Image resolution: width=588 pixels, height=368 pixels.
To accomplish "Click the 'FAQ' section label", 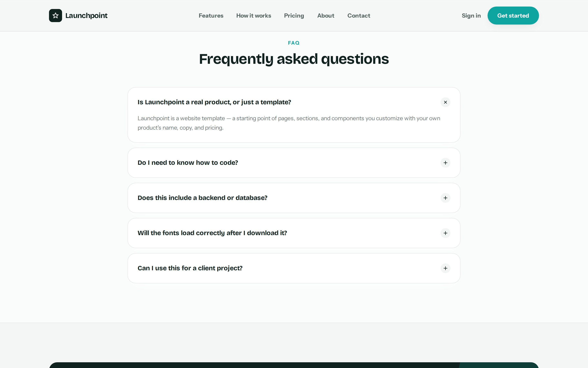I will pyautogui.click(x=294, y=43).
